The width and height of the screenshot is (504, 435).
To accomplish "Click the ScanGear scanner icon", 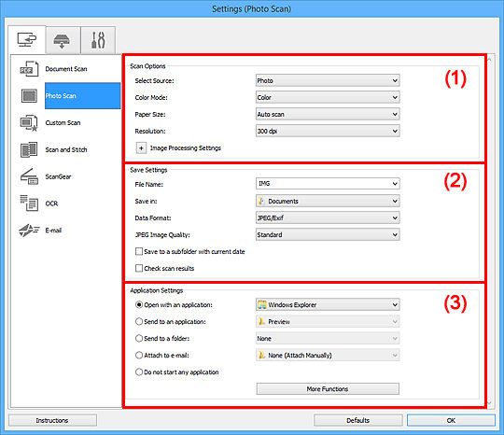I will click(29, 176).
